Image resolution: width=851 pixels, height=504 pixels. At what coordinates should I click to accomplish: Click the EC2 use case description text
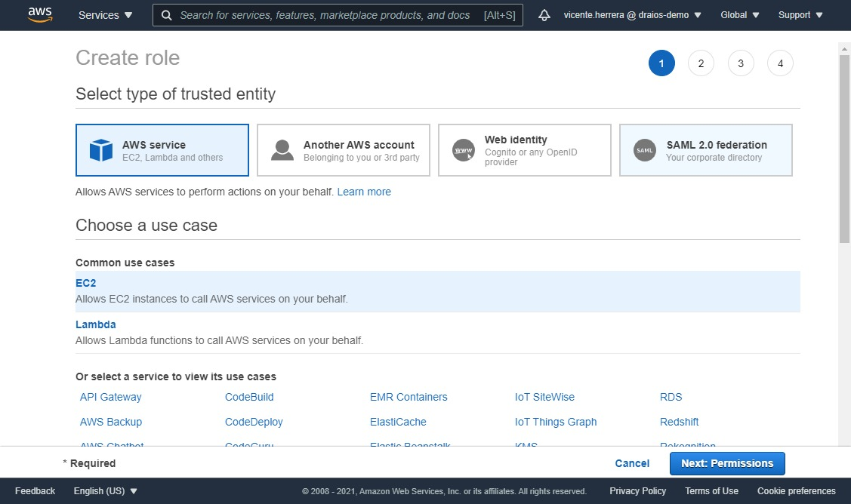pos(211,299)
